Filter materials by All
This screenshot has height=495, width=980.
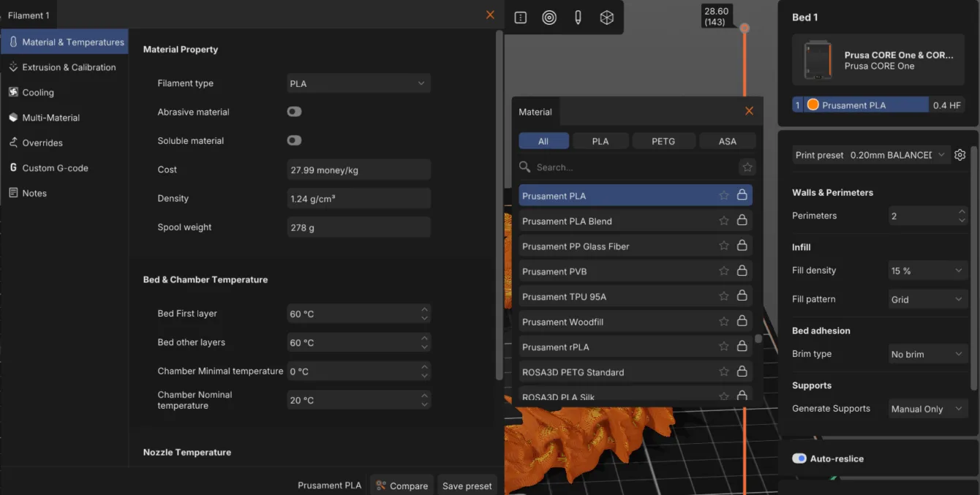coord(543,141)
